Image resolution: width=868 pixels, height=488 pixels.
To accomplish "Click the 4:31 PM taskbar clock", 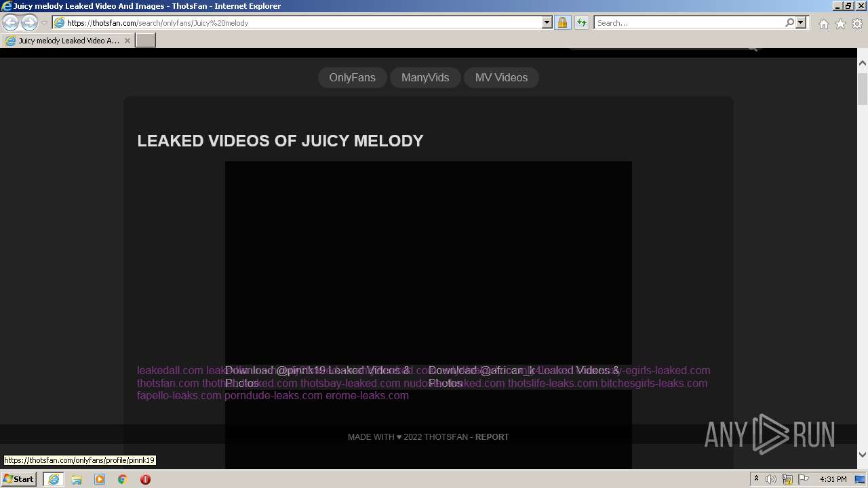I will (x=833, y=479).
